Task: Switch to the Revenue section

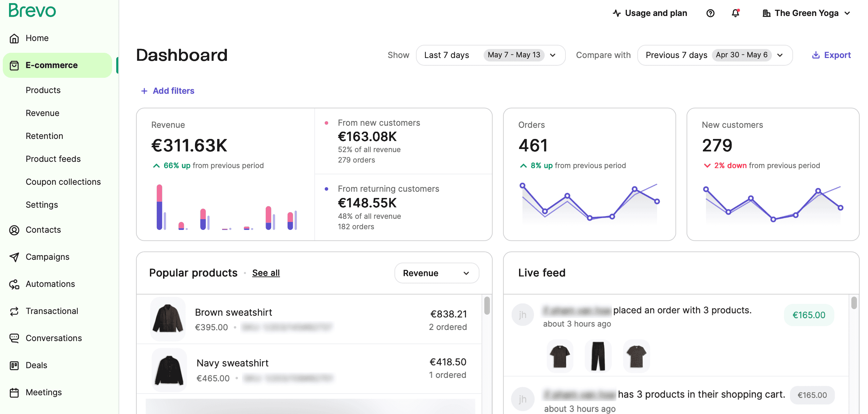Action: coord(42,113)
